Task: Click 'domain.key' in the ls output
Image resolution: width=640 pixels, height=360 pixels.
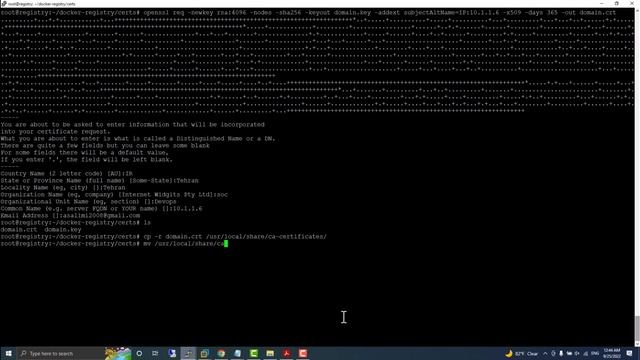Action: (62, 230)
